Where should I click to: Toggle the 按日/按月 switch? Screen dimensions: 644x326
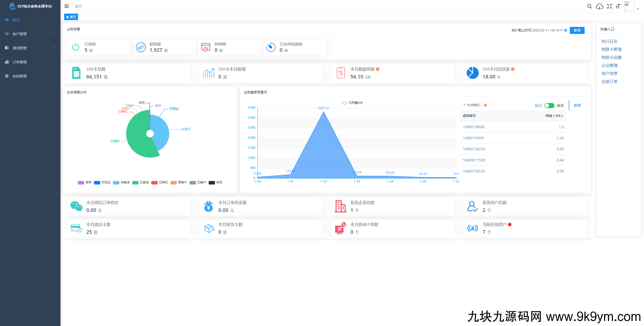[x=549, y=106]
